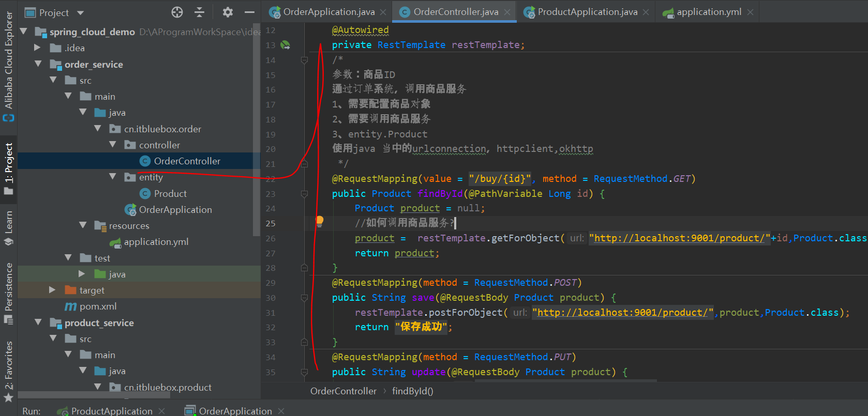Close the OrderController.java editor tab
The image size is (868, 416).
click(507, 12)
